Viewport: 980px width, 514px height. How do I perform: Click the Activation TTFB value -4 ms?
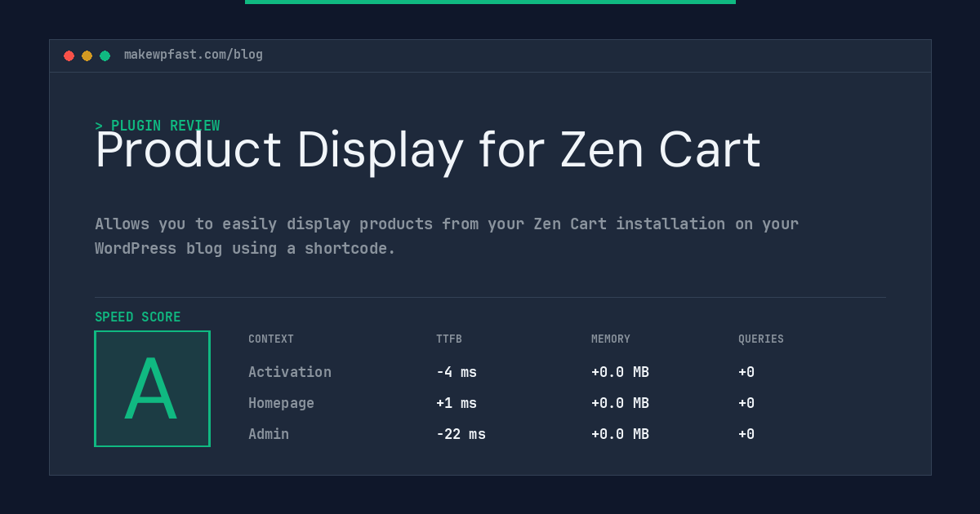tap(457, 372)
